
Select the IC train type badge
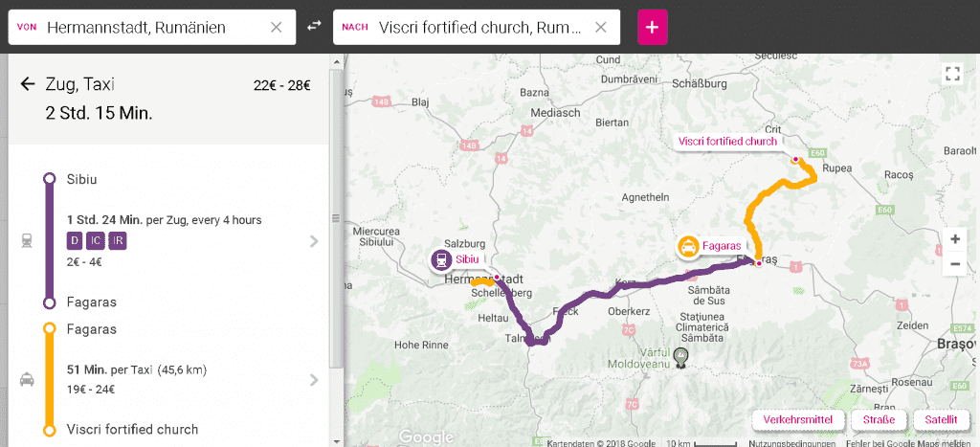tap(96, 240)
